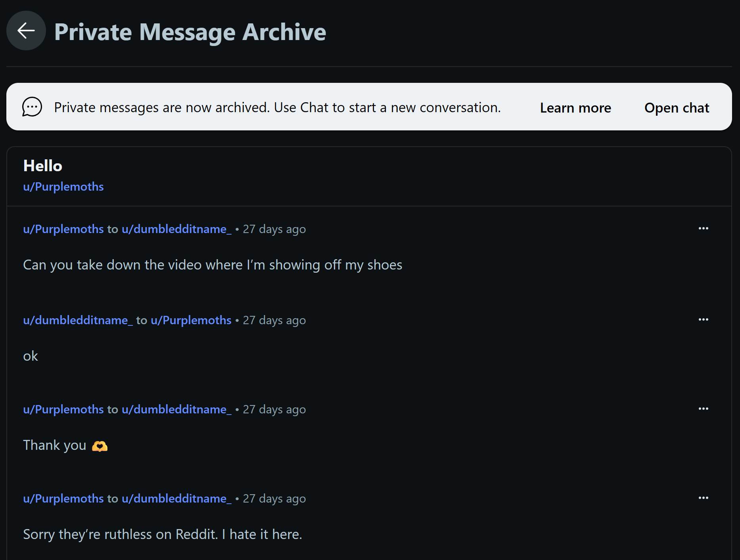The image size is (740, 560).
Task: Open sender u/Purplemoths on 'Sorry they're ruthless' message
Action: tap(63, 499)
